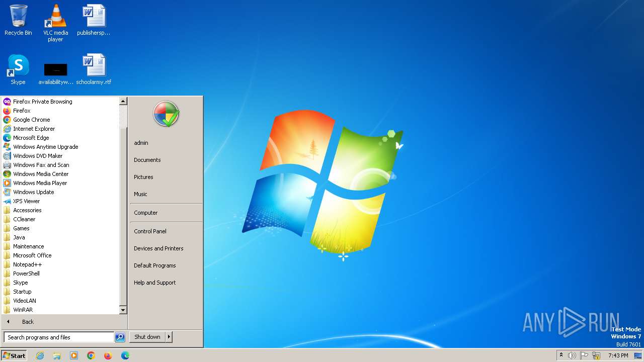This screenshot has height=362, width=644.
Task: Open the Shut down options arrow
Action: coord(169,337)
